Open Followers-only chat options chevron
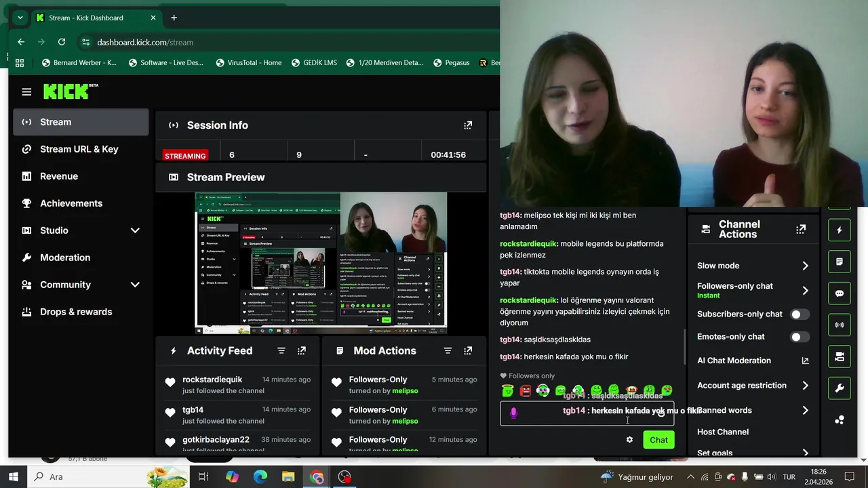The width and height of the screenshot is (868, 488). [805, 290]
